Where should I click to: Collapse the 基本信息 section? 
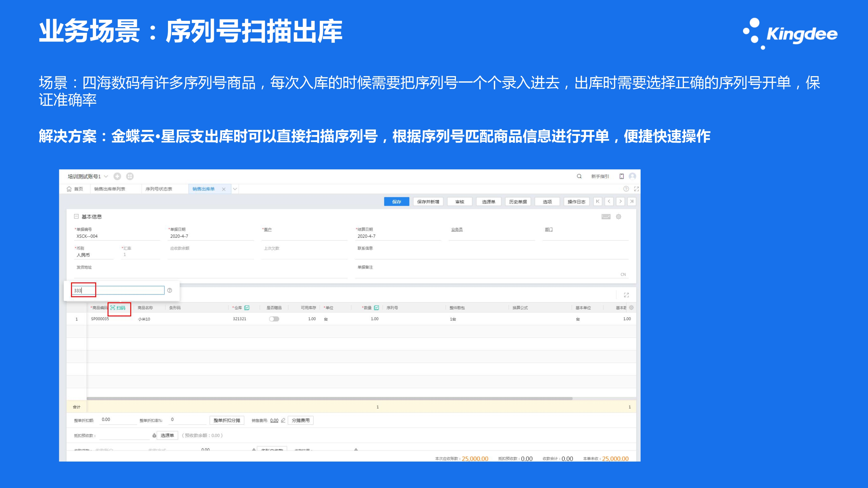(76, 217)
